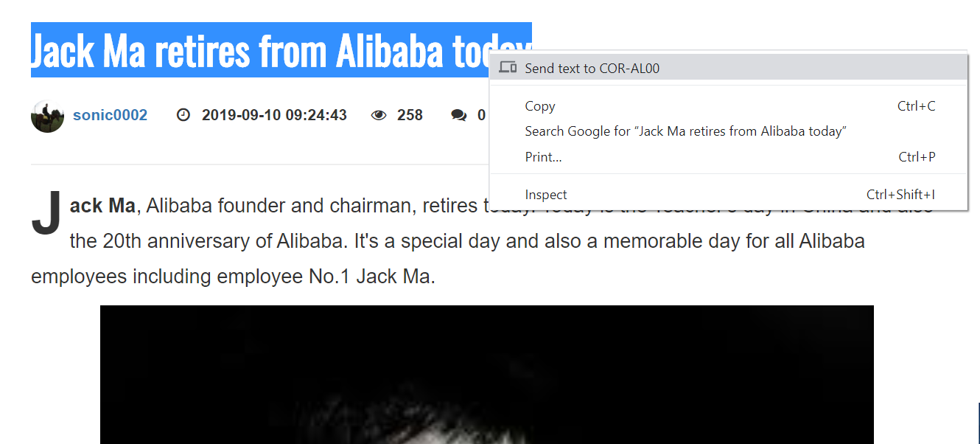Click the eye views icon
Image resolution: width=980 pixels, height=444 pixels.
379,115
